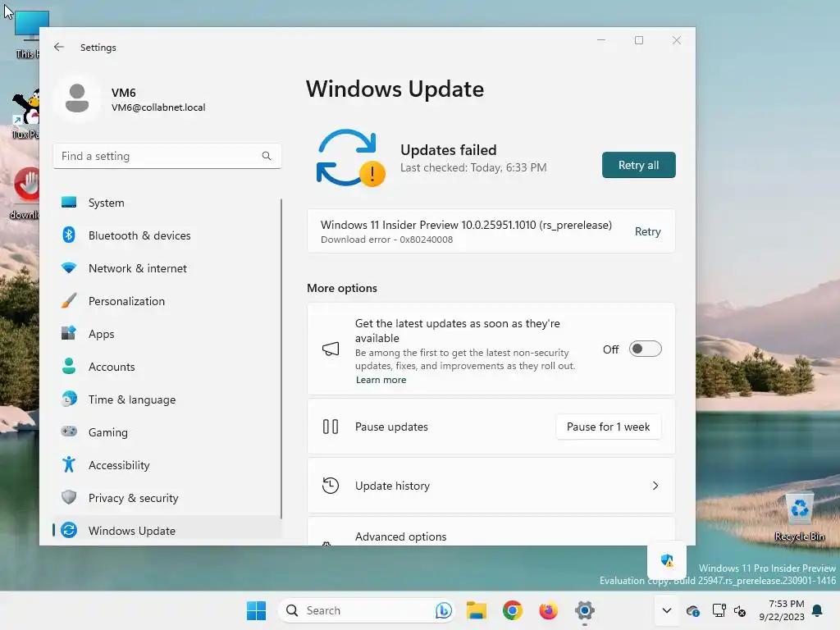Click the search magnifier in Find a setting

point(267,156)
